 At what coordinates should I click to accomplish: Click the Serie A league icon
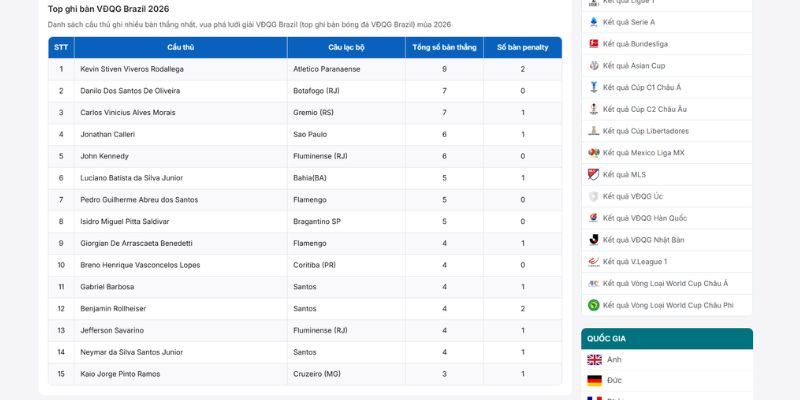point(593,22)
